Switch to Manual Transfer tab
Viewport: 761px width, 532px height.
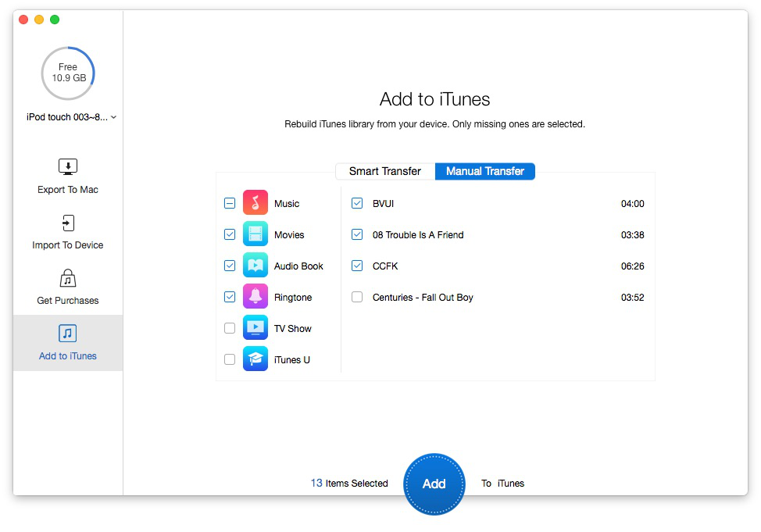(x=485, y=171)
